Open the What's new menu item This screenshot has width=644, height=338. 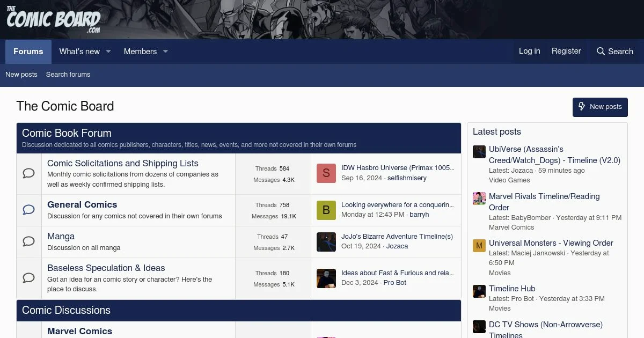(x=79, y=52)
